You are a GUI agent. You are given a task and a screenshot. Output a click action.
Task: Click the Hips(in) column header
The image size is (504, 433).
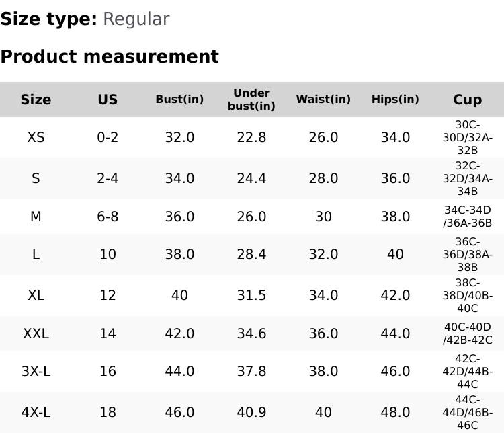(395, 100)
